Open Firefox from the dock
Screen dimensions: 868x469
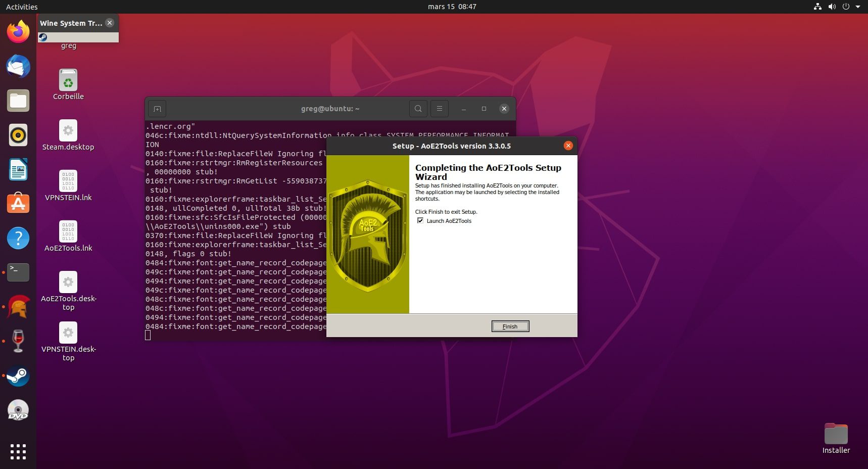pos(18,32)
